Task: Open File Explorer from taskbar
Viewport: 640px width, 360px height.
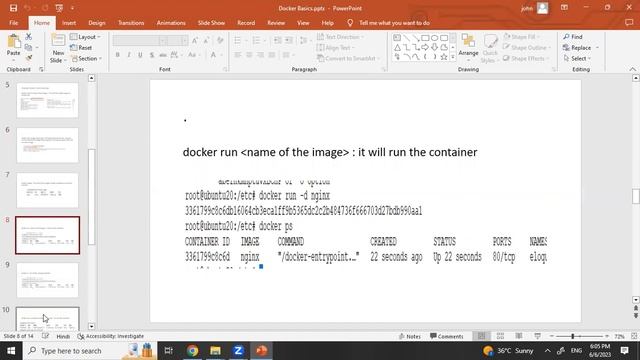Action: (x=216, y=351)
